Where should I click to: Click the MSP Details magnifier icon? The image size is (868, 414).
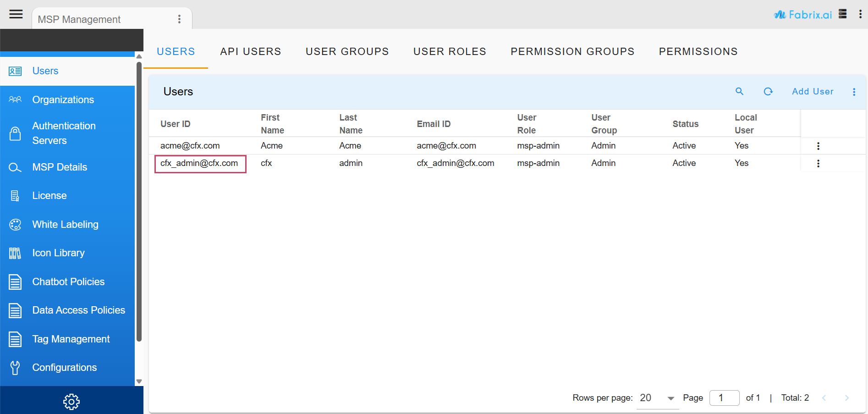[15, 167]
